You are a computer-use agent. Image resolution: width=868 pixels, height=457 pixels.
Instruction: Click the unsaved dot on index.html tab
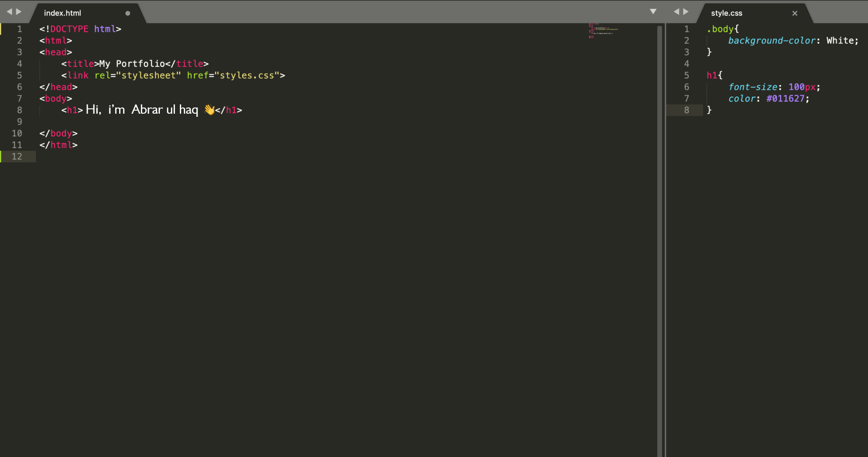[x=128, y=13]
